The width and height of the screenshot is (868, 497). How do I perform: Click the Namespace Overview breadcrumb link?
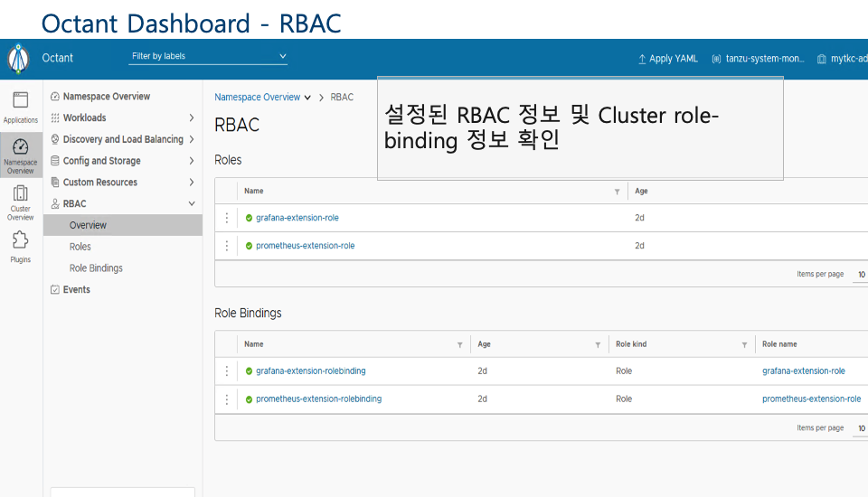[x=258, y=97]
